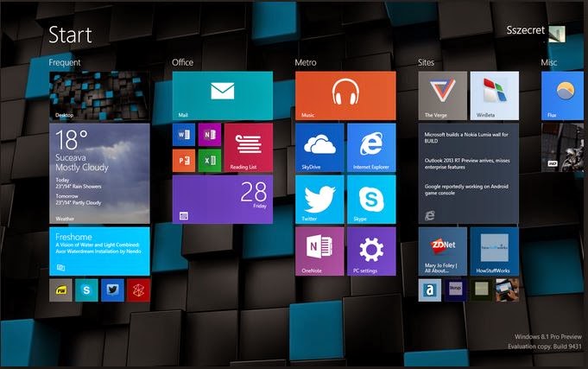Open the WinBeta site tile
This screenshot has width=588, height=369.
tap(494, 96)
